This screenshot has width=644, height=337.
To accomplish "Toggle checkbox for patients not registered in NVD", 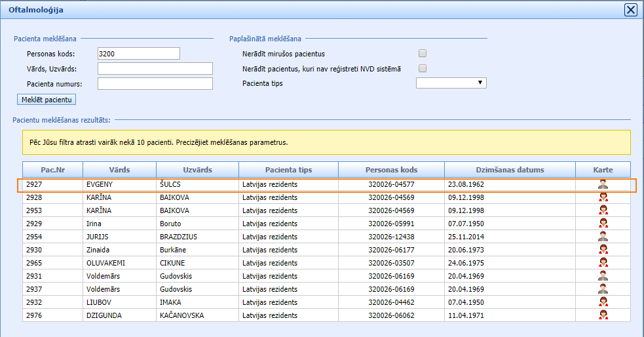I will [x=423, y=68].
